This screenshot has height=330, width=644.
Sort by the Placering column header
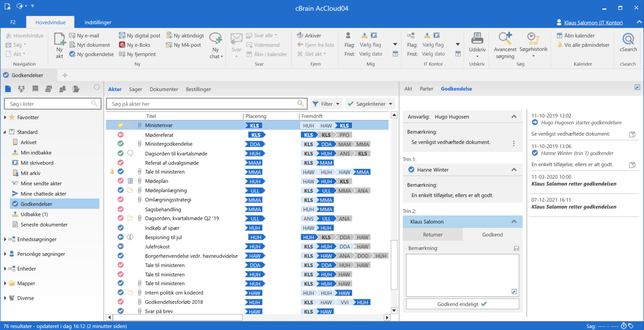pyautogui.click(x=256, y=116)
